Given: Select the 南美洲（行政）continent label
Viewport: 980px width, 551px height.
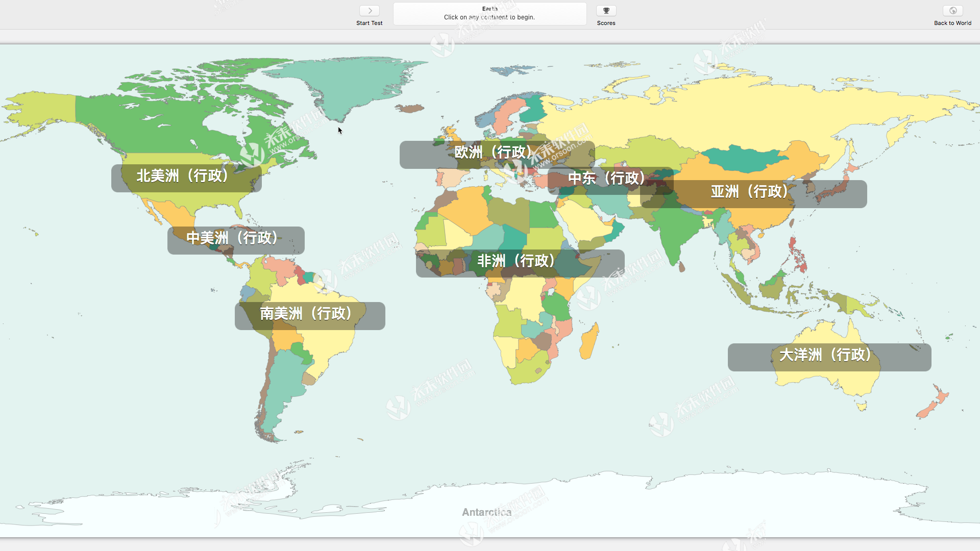Looking at the screenshot, I should pyautogui.click(x=310, y=316).
